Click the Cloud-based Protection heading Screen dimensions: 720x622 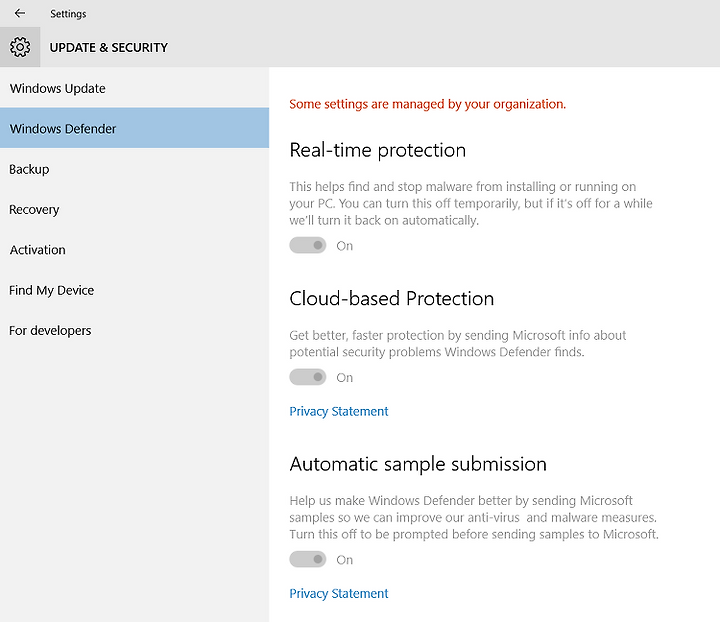click(x=392, y=298)
